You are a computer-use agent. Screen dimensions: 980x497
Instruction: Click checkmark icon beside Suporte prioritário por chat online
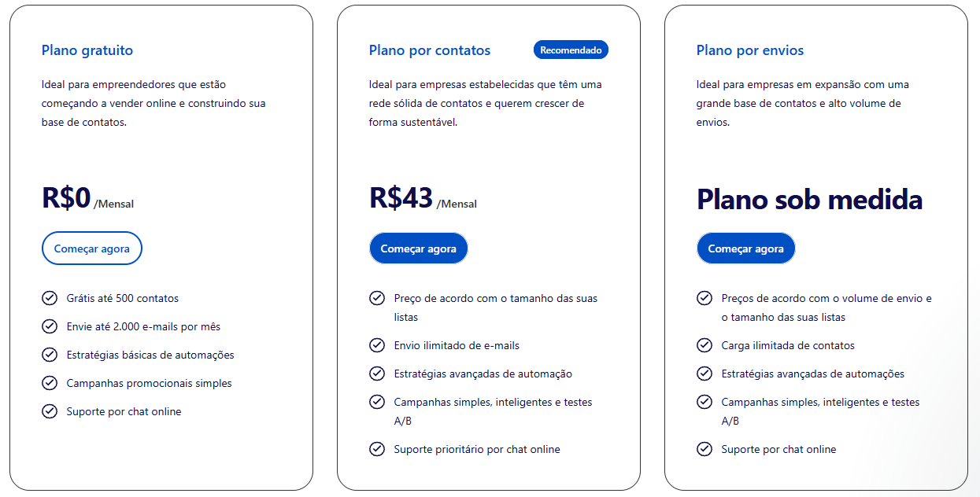click(377, 449)
